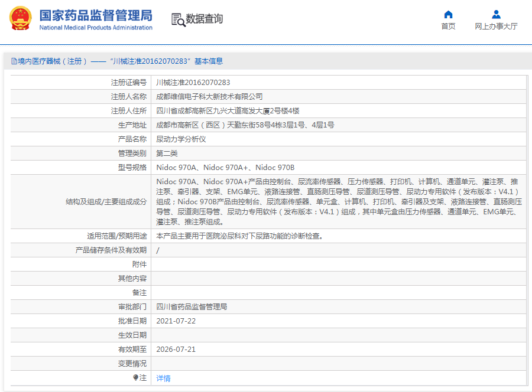Click the national emblem logo
The height and width of the screenshot is (392, 532).
pos(21,19)
